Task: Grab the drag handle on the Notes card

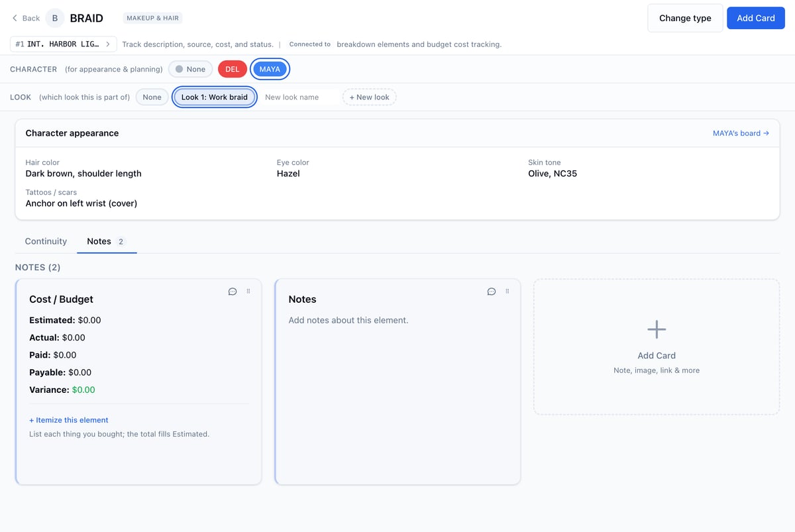Action: pyautogui.click(x=507, y=292)
